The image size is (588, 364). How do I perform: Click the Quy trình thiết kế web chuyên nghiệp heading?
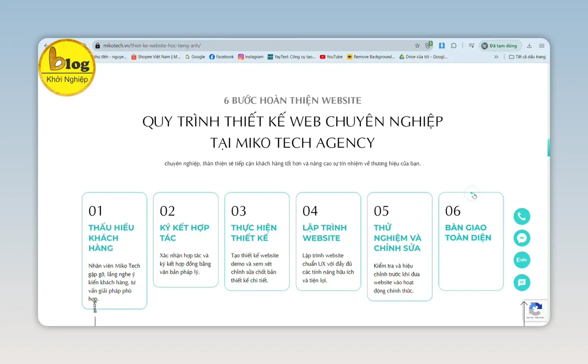click(x=292, y=121)
